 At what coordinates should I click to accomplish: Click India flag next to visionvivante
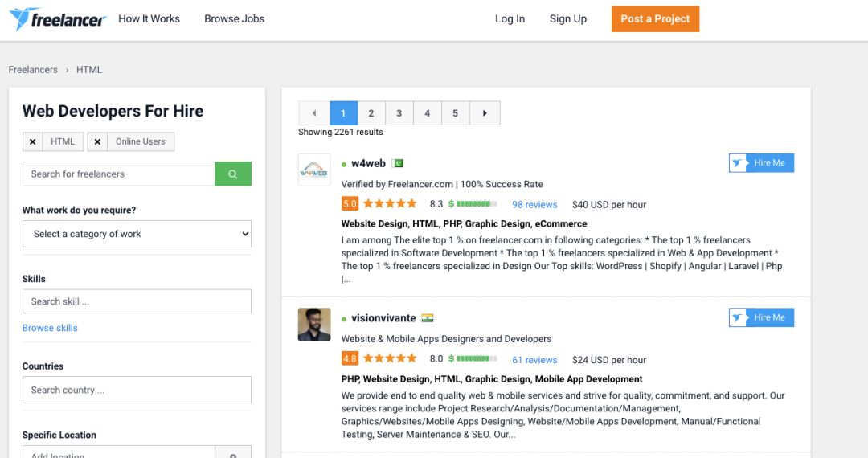click(x=428, y=318)
